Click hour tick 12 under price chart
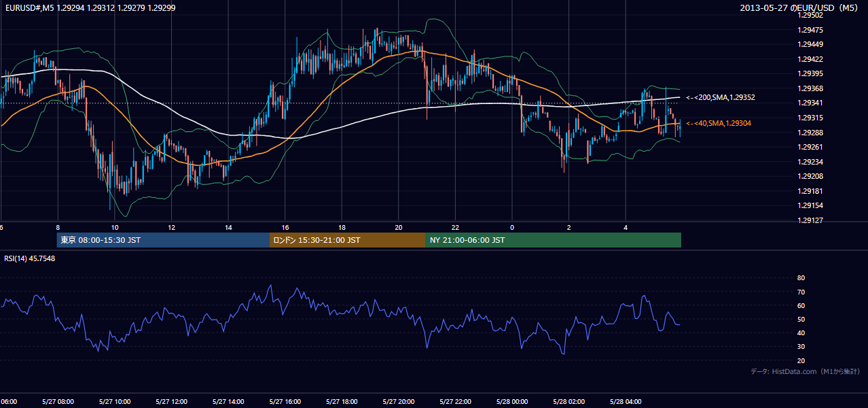This screenshot has height=408, width=868. tap(171, 228)
